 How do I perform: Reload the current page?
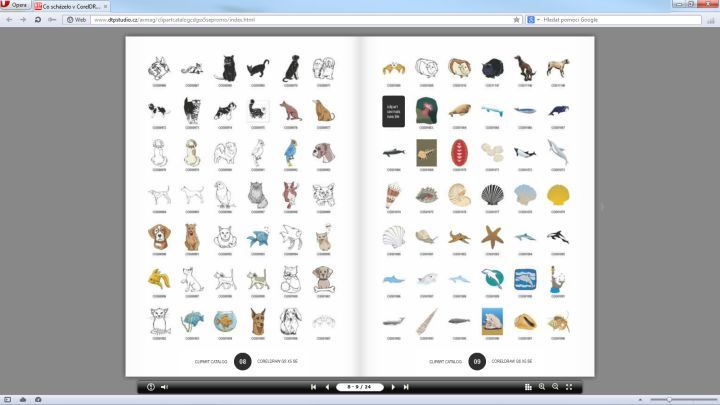coord(38,19)
